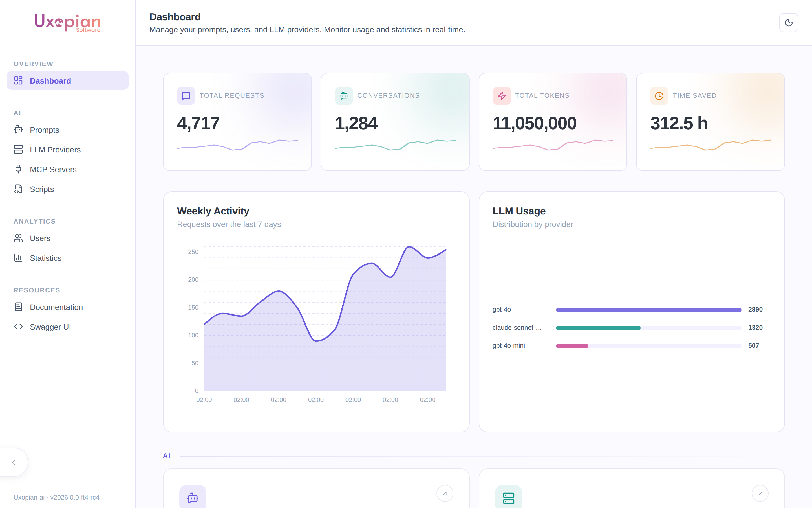Click the LLM Providers server icon in the sidebar
Screen dimensions: 812x508
(18, 150)
